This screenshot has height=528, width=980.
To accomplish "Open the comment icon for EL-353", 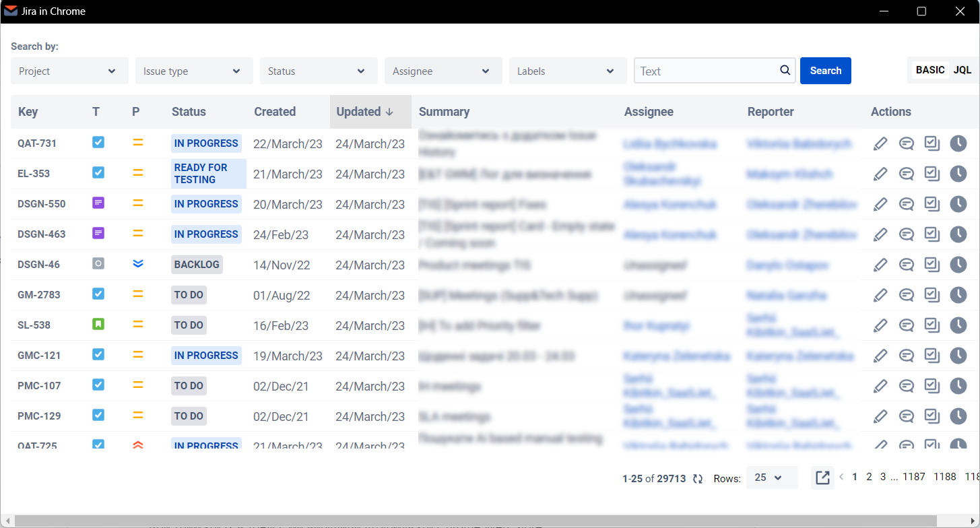I will (907, 174).
